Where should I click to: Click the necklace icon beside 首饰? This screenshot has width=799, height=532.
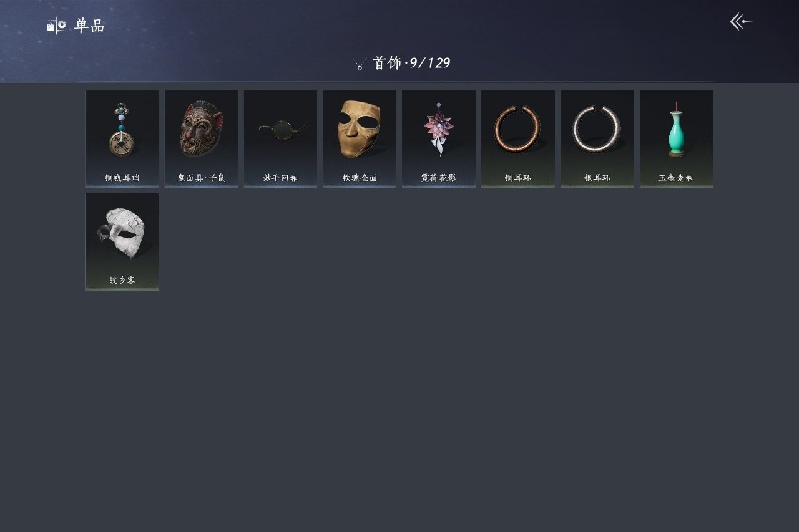[360, 63]
